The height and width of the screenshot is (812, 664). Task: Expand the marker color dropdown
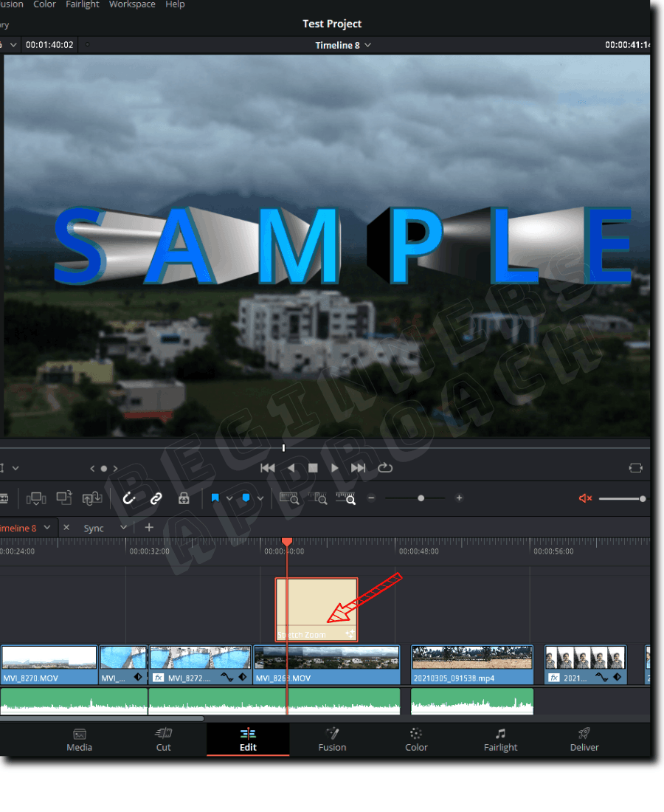click(260, 498)
